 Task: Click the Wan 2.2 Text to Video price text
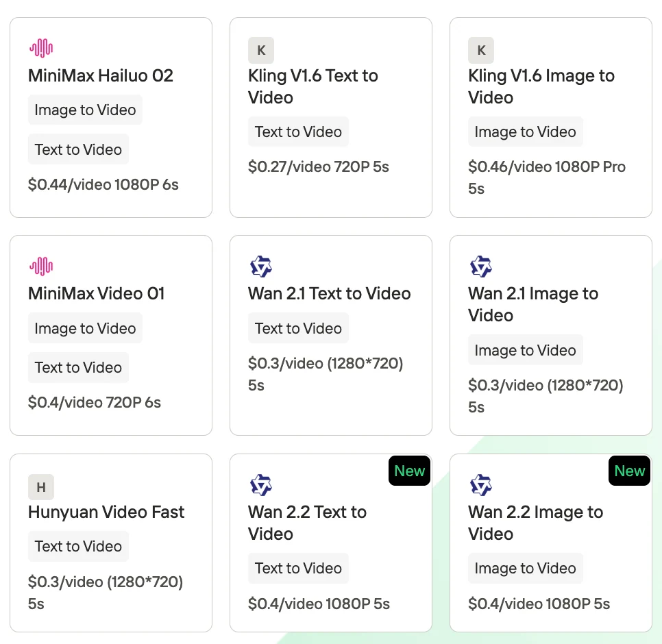tap(319, 604)
